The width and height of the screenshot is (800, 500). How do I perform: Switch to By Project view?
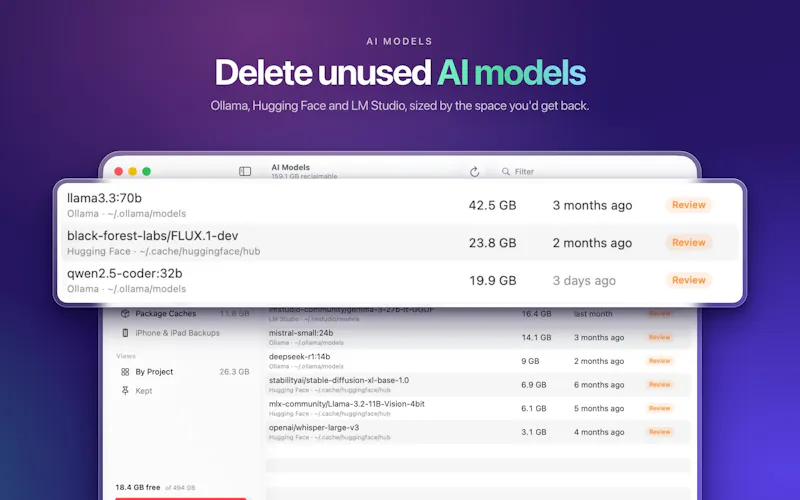click(x=184, y=372)
